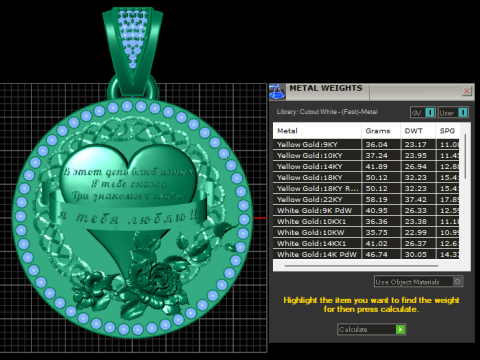Close the Metal Weights panel
The width and height of the screenshot is (480, 360).
click(467, 91)
